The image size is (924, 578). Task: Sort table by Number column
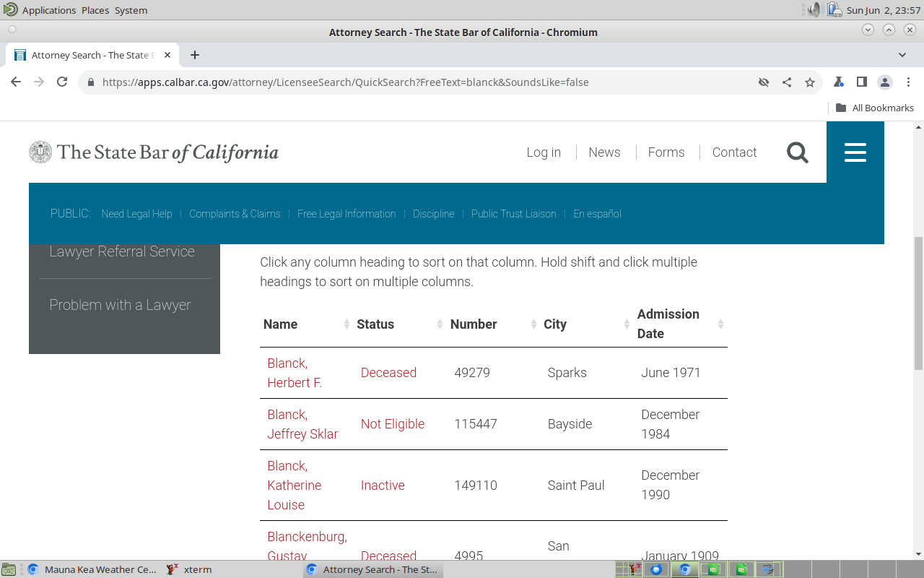point(493,324)
